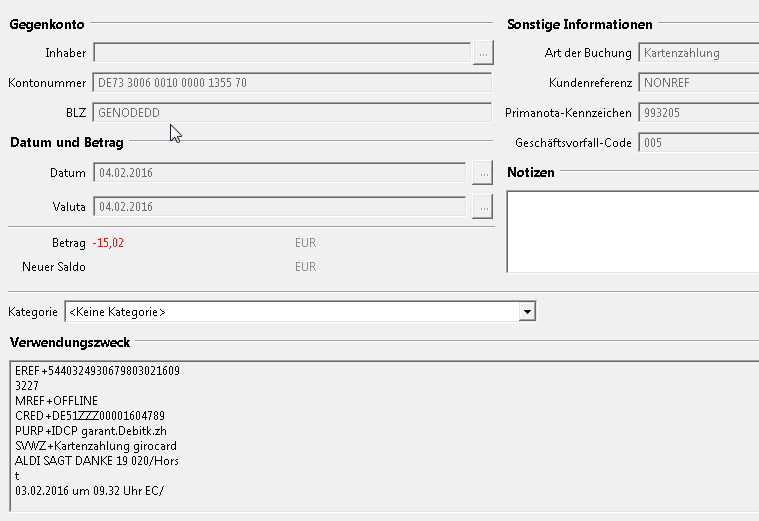The image size is (759, 521).
Task: Click the Datum field with 04.02.2016
Action: pos(280,173)
